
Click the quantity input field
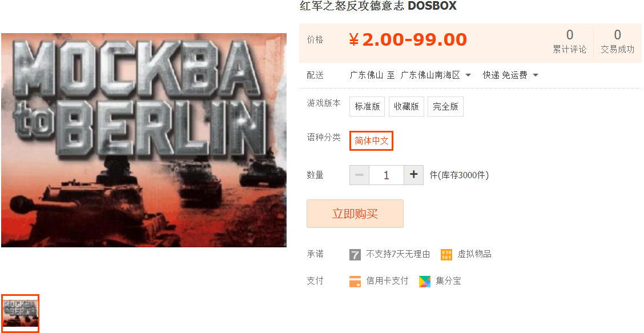pos(387,175)
